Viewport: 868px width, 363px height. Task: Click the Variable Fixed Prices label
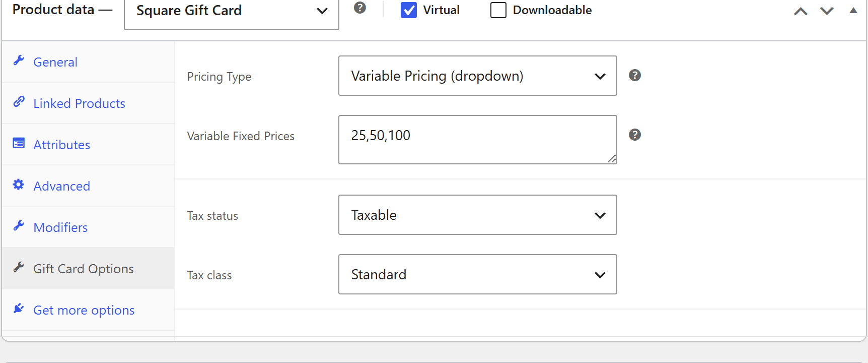tap(241, 136)
